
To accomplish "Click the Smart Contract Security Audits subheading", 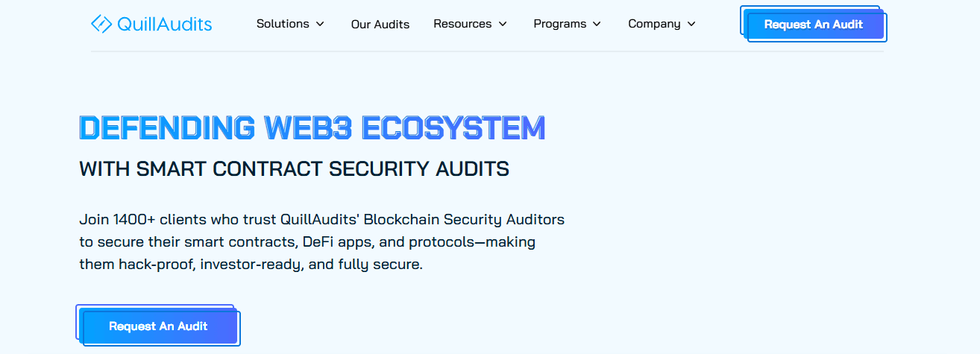I will (x=294, y=168).
